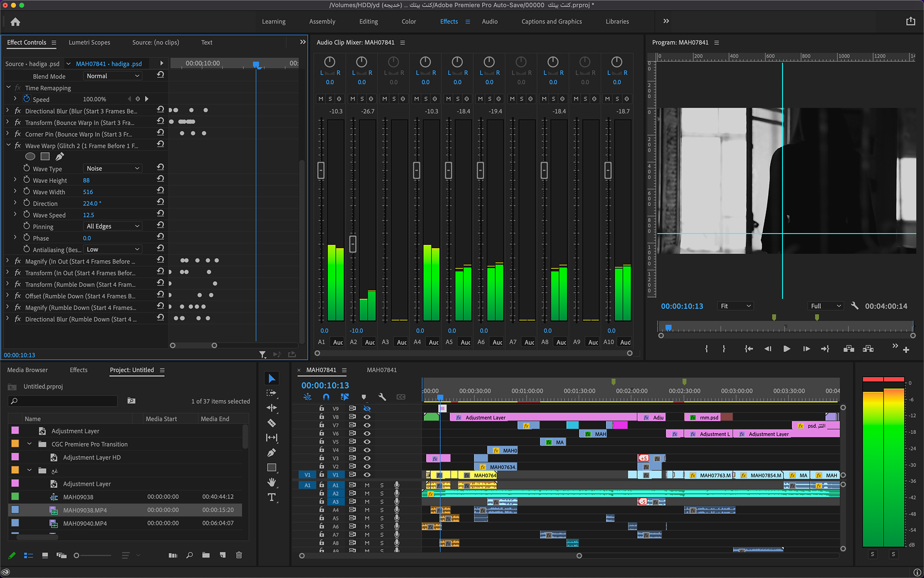924x578 pixels.
Task: Open the Wave Type dropdown
Action: (113, 169)
